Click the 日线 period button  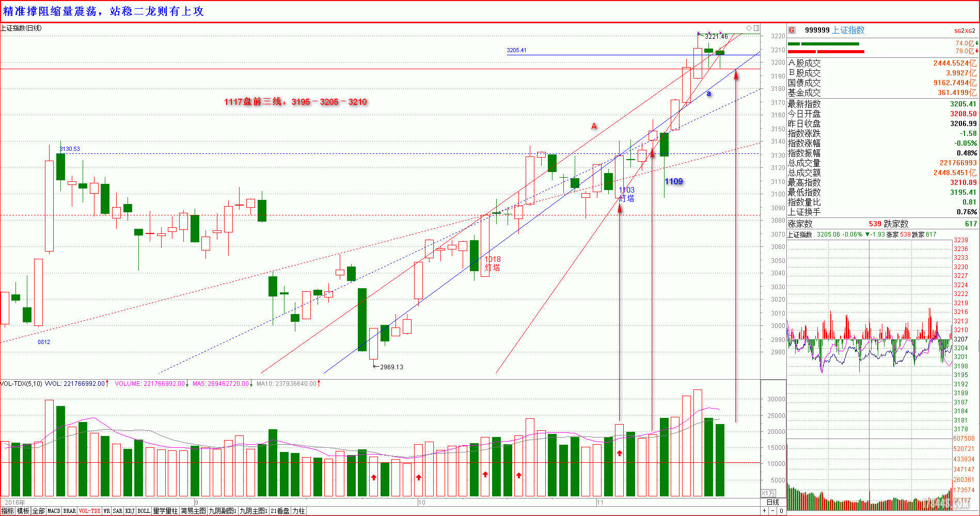773,503
